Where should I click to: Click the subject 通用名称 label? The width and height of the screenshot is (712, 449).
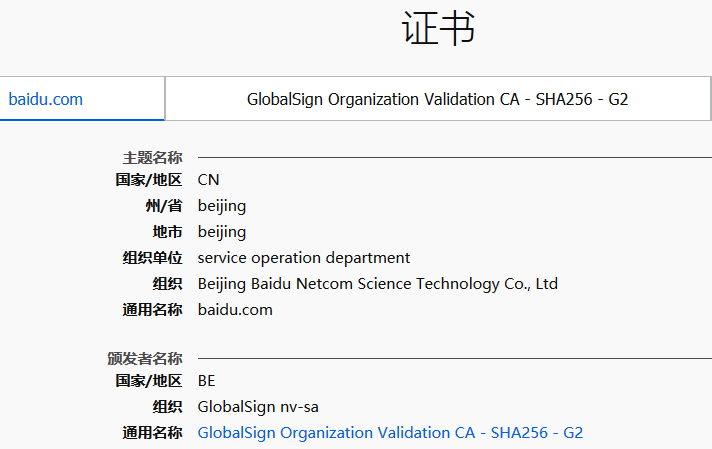152,310
